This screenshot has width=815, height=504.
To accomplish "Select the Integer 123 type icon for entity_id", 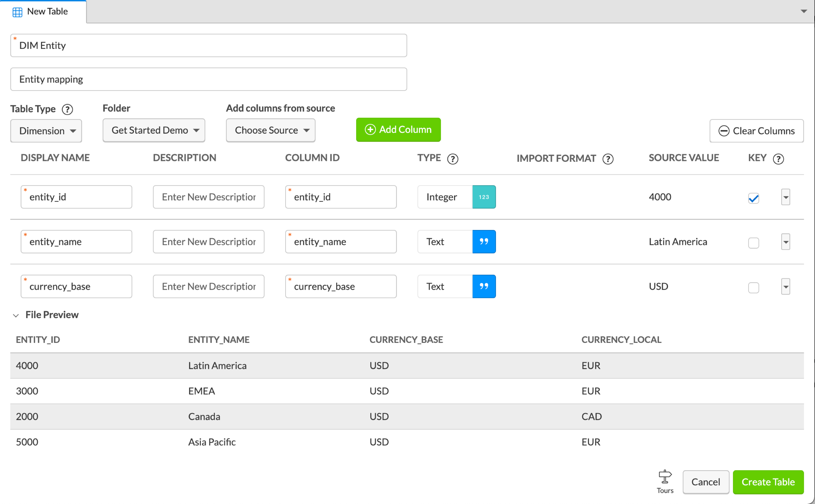I will tap(484, 197).
